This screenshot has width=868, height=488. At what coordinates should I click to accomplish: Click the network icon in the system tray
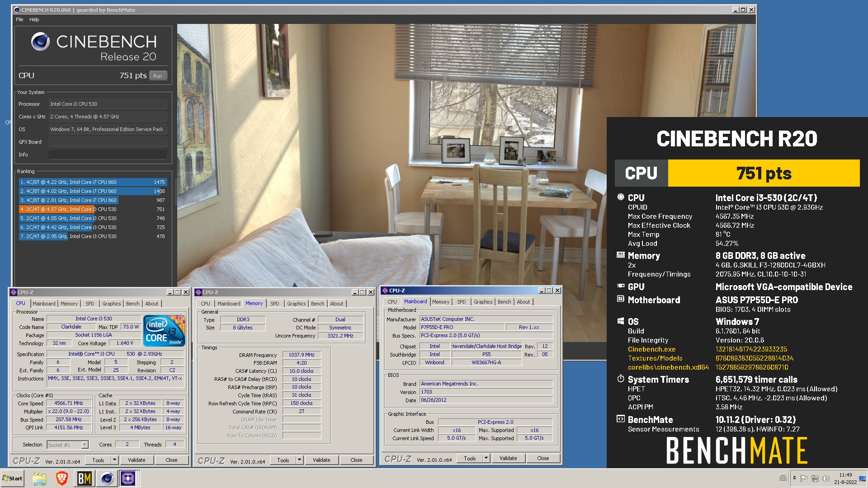pos(815,479)
